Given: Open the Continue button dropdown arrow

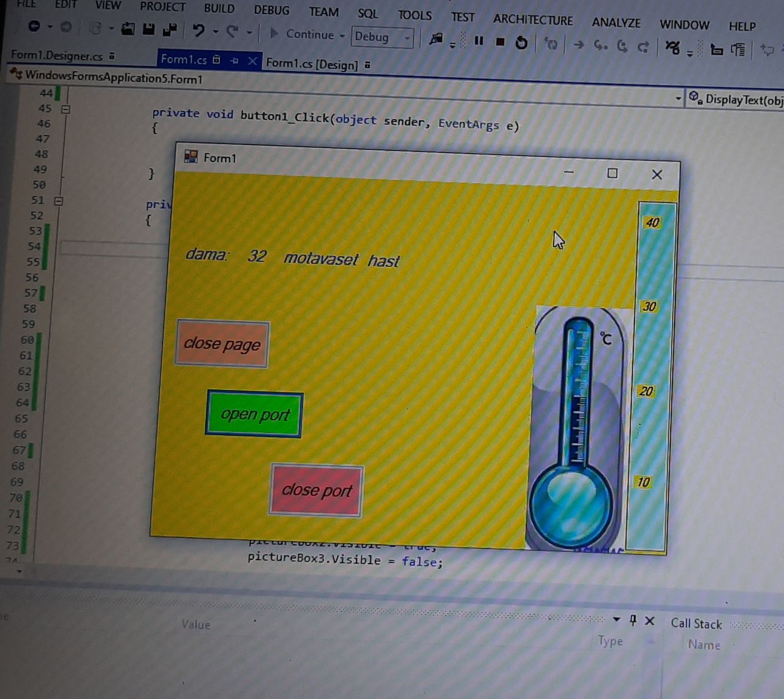Looking at the screenshot, I should coord(342,36).
